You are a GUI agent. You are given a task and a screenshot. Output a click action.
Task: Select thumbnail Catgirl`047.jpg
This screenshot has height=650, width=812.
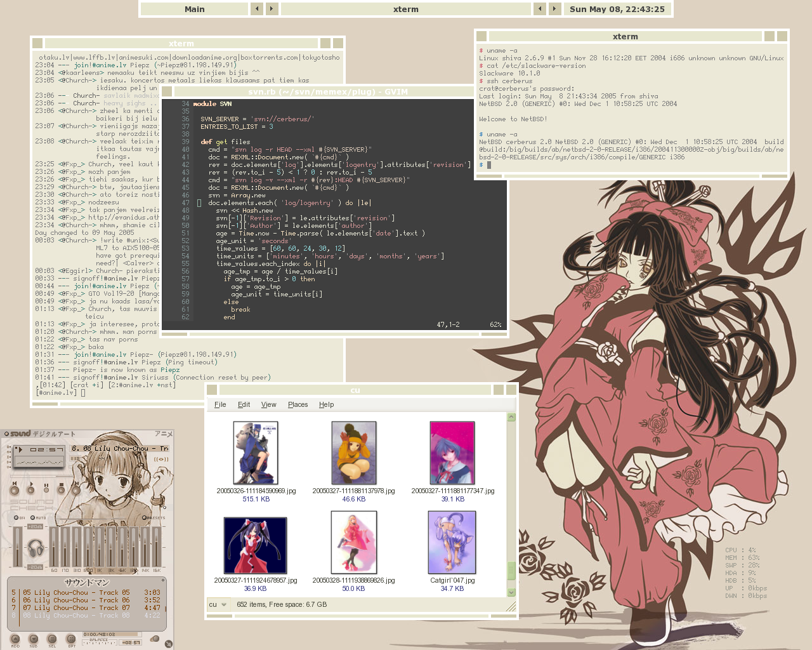pyautogui.click(x=452, y=543)
